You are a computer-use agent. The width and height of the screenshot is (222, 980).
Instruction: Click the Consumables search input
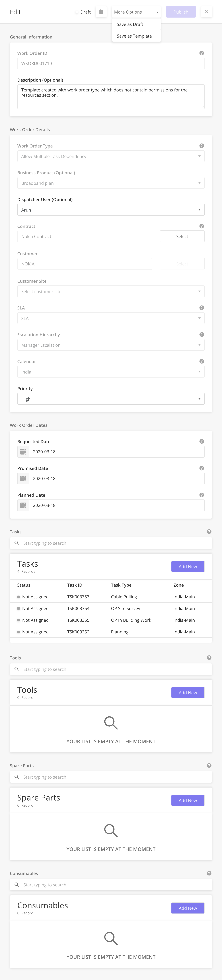[x=111, y=885]
